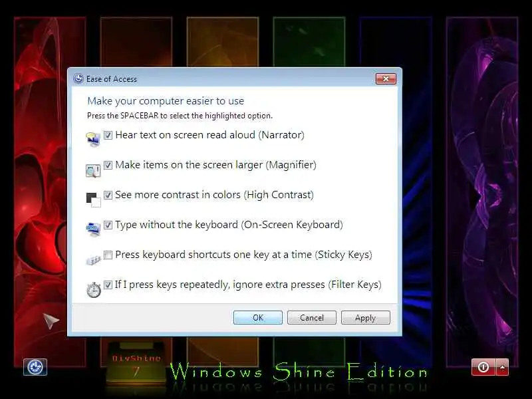Screen dimensions: 532x399
Task: Toggle the High Contrast checkbox
Action: coord(108,195)
